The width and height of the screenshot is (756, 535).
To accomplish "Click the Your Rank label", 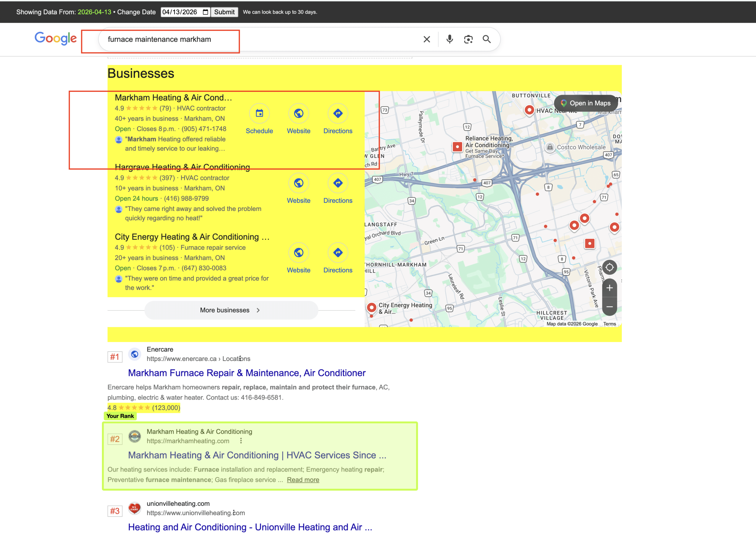I will (120, 416).
